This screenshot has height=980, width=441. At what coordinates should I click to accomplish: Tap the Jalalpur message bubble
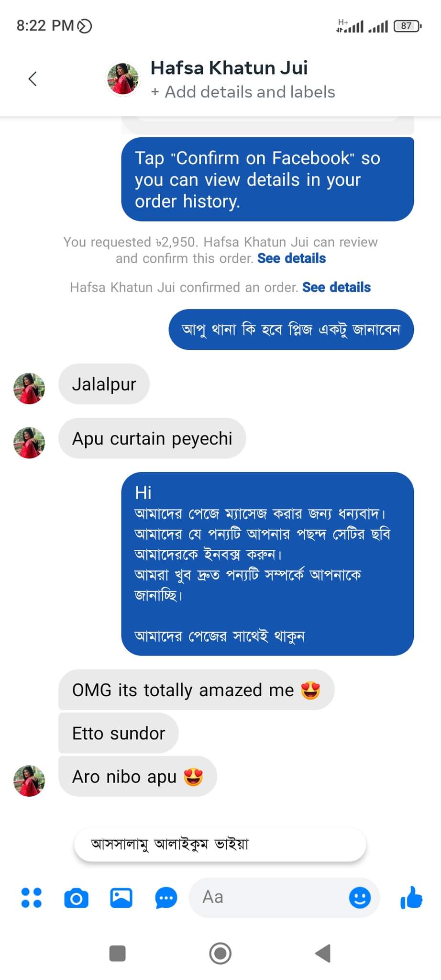point(104,384)
